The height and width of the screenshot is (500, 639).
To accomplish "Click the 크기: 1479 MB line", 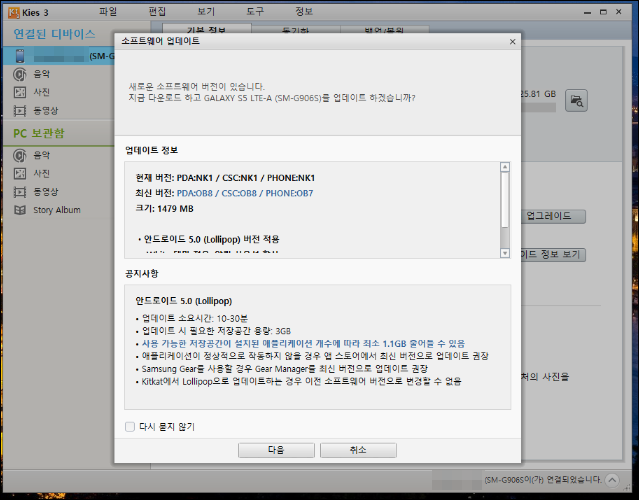I will pos(164,209).
